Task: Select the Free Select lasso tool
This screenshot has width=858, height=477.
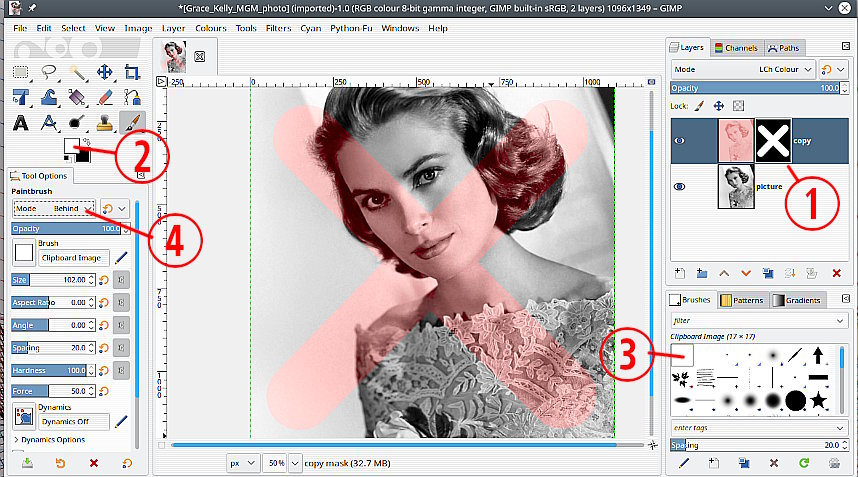Action: pos(48,72)
